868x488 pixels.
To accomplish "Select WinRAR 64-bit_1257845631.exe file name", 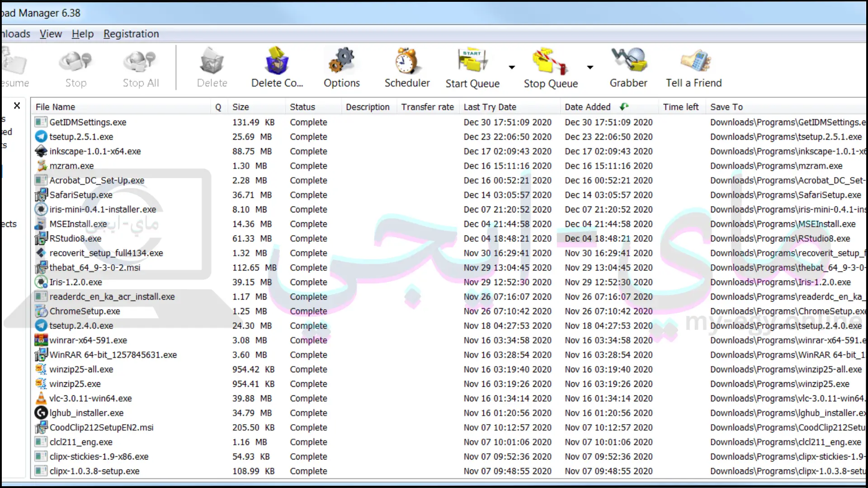I will tap(113, 355).
